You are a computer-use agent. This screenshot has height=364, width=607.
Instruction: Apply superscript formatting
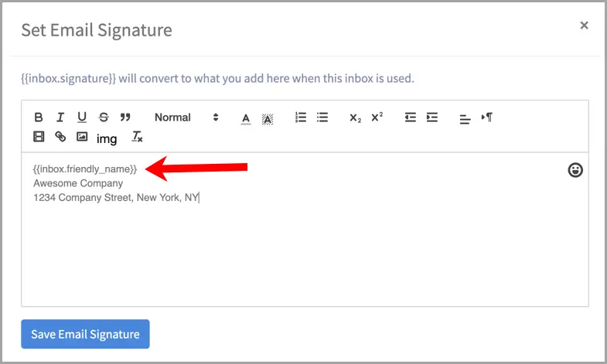(377, 117)
